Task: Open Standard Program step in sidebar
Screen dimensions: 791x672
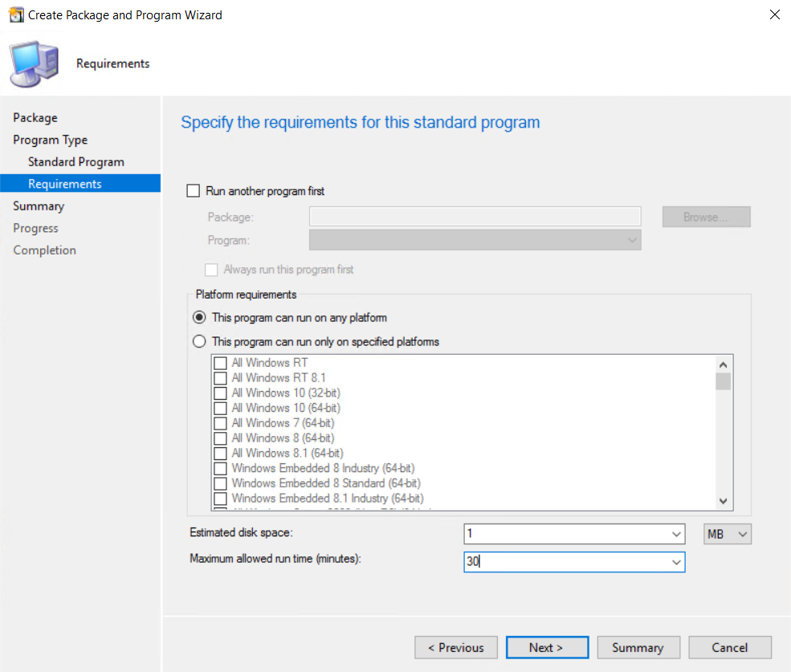Action: (76, 162)
